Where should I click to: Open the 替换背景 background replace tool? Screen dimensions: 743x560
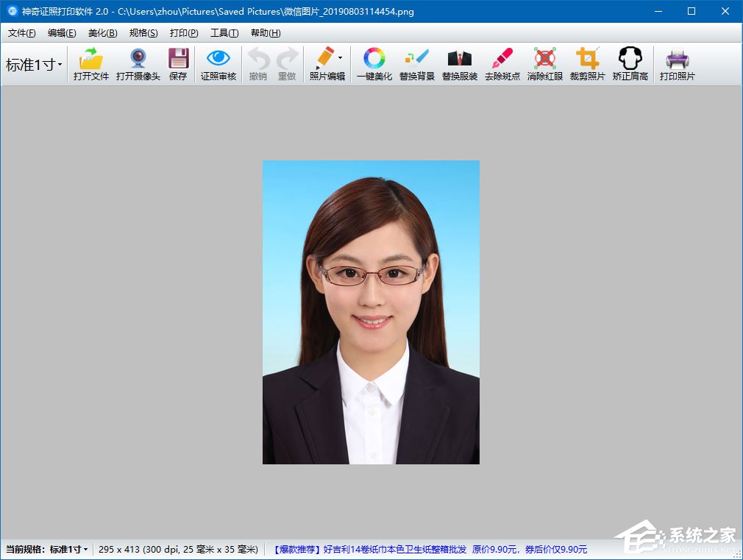[416, 63]
